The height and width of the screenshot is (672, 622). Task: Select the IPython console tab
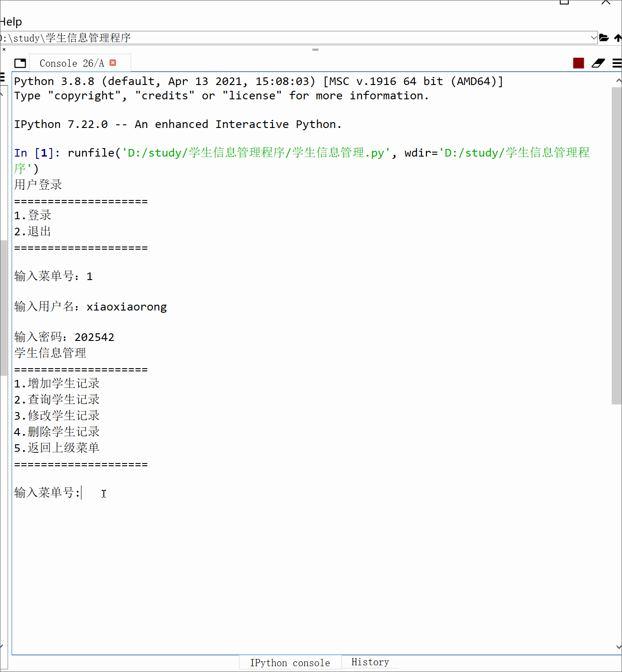[290, 663]
